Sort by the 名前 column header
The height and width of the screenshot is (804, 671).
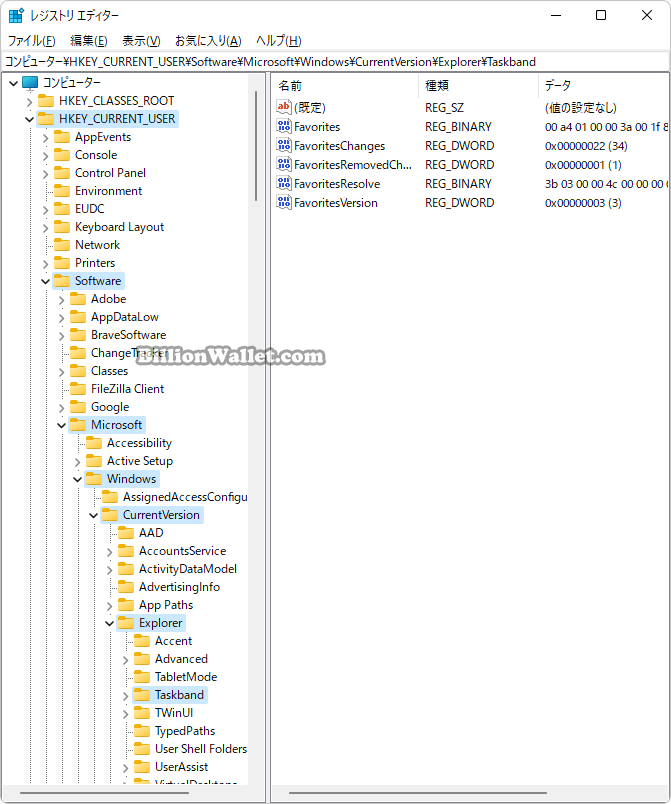tap(345, 86)
